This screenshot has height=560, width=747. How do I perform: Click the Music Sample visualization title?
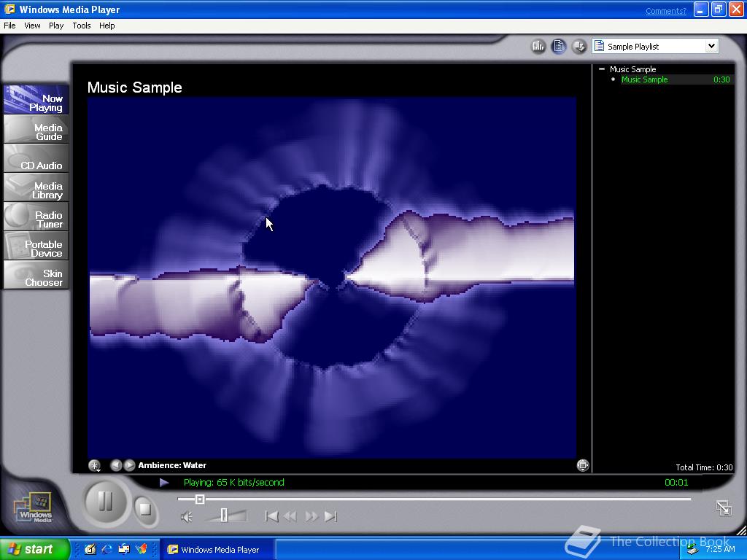pos(135,87)
